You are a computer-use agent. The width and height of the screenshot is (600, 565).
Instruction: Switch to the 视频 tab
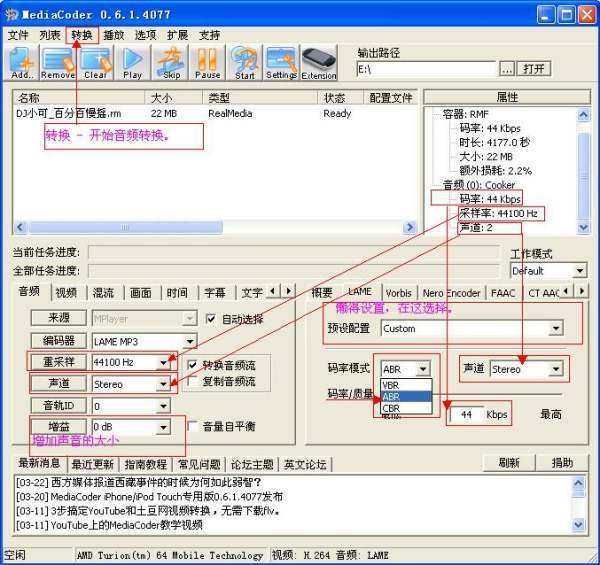click(x=67, y=293)
